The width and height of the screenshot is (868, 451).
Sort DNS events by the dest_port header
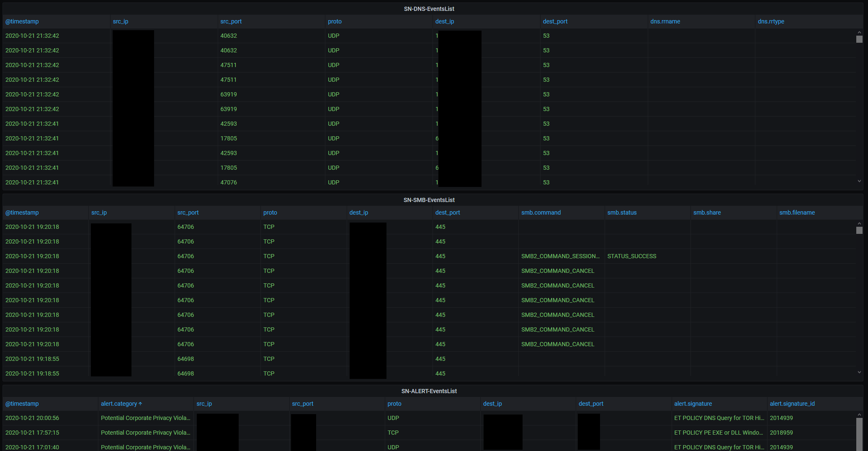[x=555, y=21]
